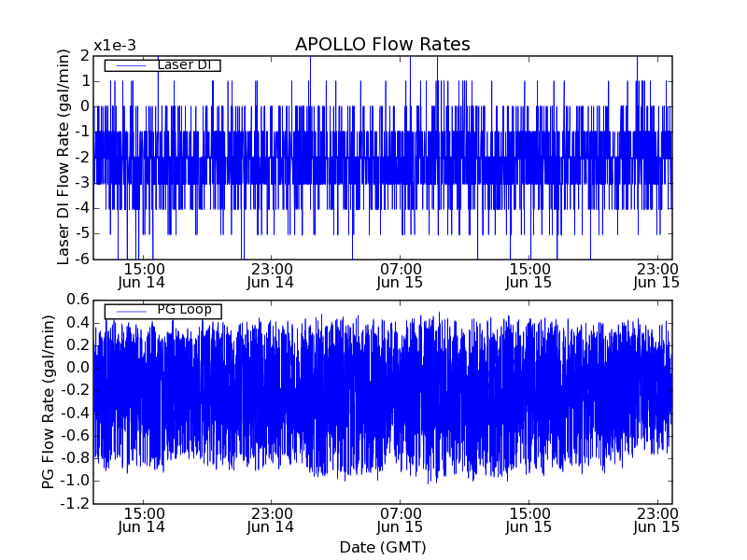This screenshot has height=560, width=747.
Task: Click the PG Flow Rate y-axis label
Action: click(49, 401)
